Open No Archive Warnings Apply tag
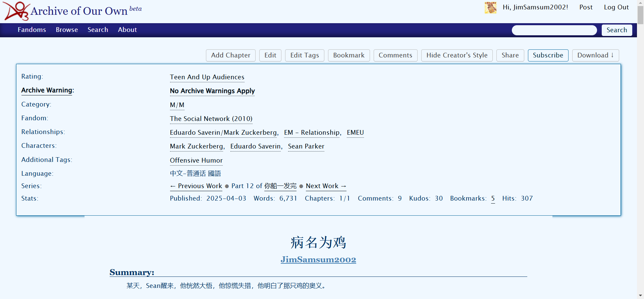 point(212,91)
